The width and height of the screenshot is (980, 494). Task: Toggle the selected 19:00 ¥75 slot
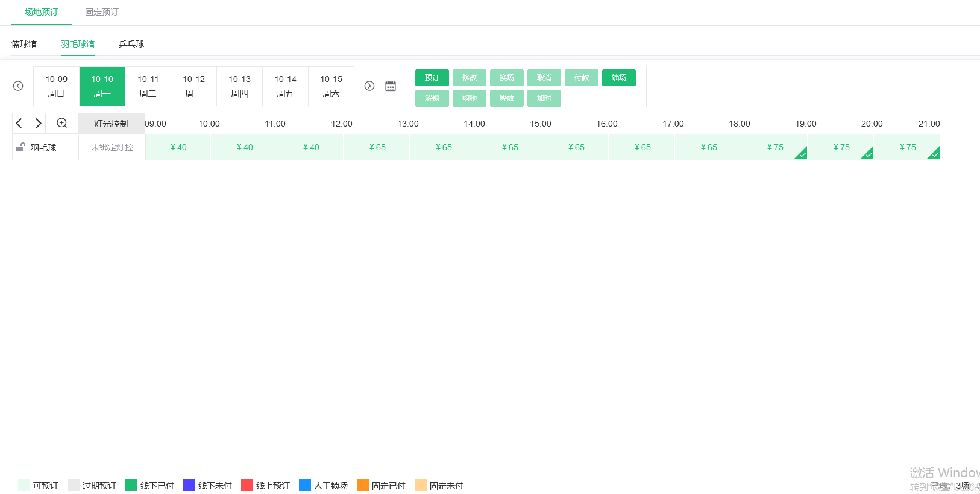click(x=774, y=147)
